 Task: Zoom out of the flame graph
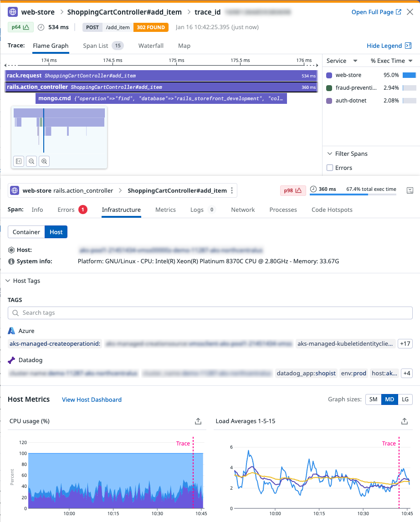pyautogui.click(x=31, y=161)
